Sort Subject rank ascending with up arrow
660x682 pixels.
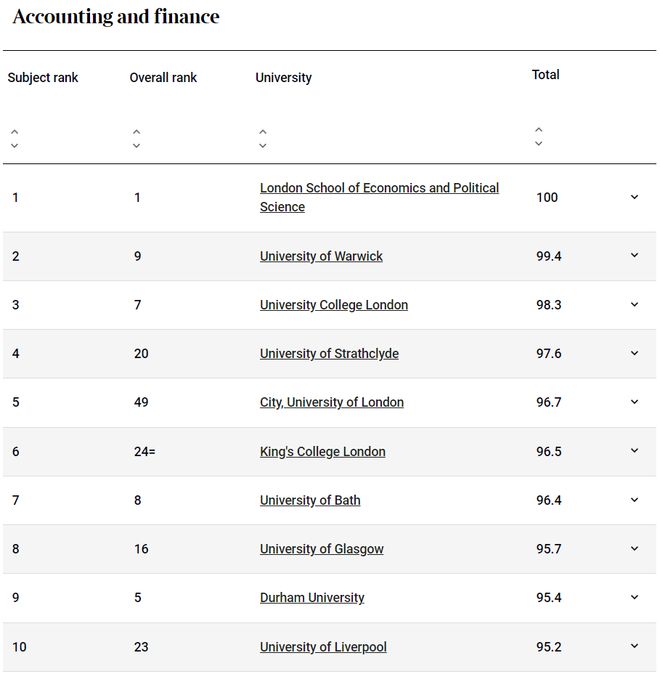14,131
